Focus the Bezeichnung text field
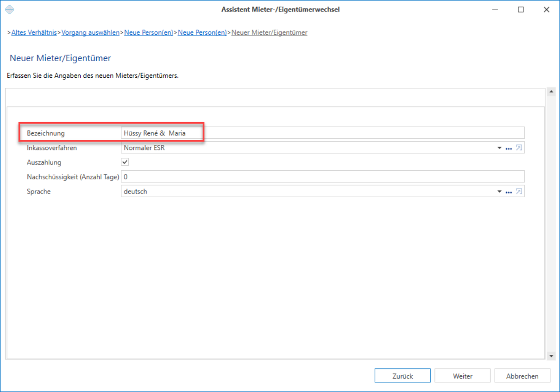The height and width of the screenshot is (392, 560). pos(322,133)
